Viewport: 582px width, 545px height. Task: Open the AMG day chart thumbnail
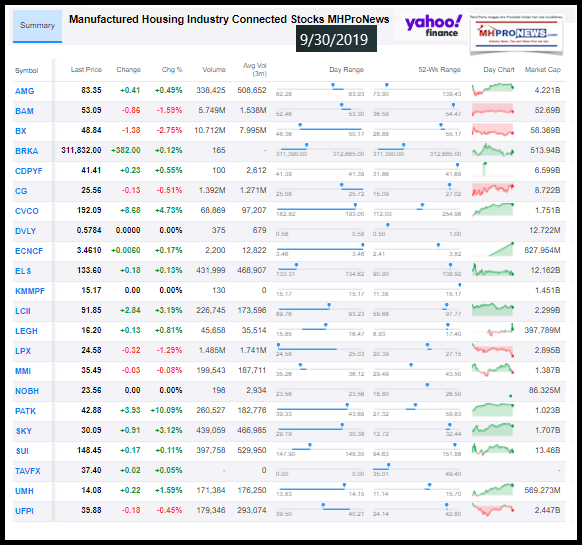click(x=493, y=90)
